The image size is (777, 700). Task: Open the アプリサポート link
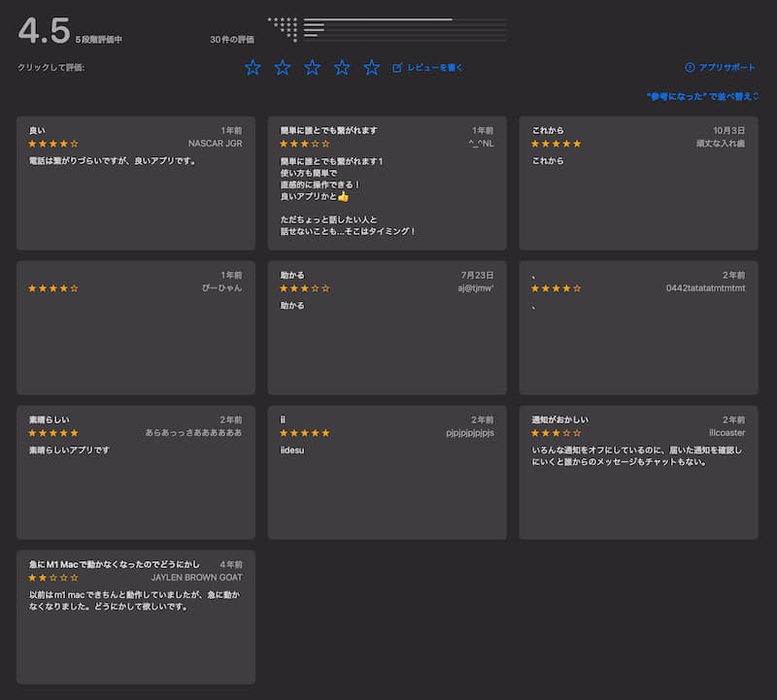pyautogui.click(x=726, y=68)
